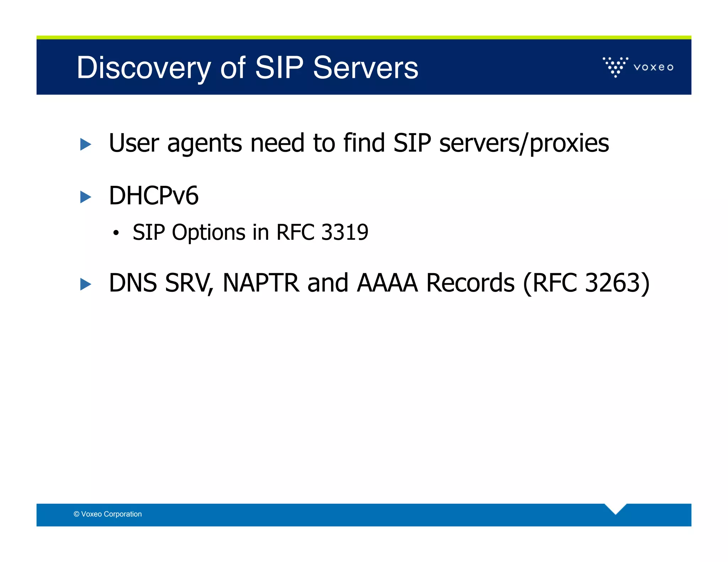Click the arrow bullet beside 'DNS SRV'
This screenshot has height=562, width=728.
(x=86, y=284)
